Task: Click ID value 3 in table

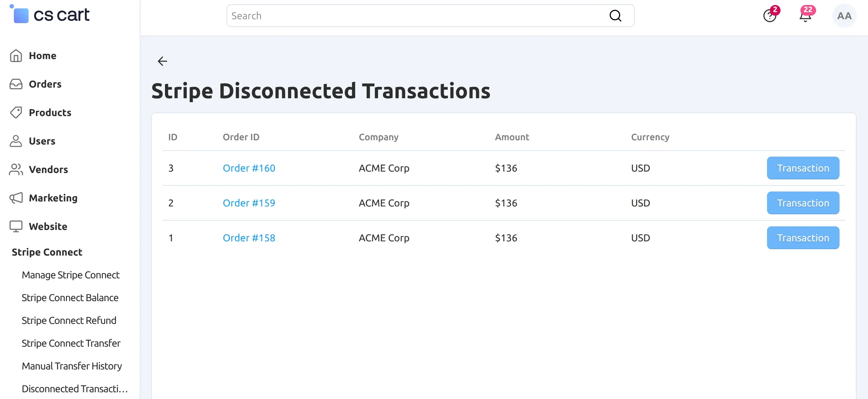Action: (171, 168)
